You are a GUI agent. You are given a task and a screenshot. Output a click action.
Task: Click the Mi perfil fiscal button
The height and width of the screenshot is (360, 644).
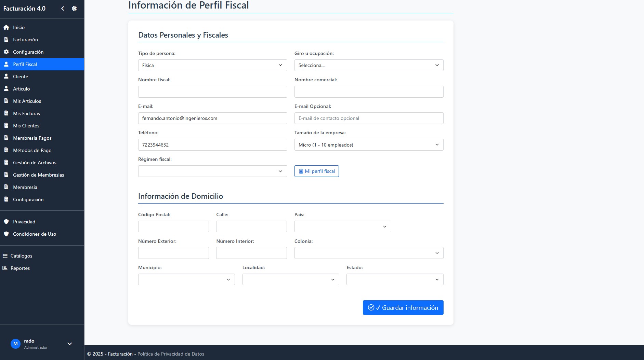[x=316, y=171]
